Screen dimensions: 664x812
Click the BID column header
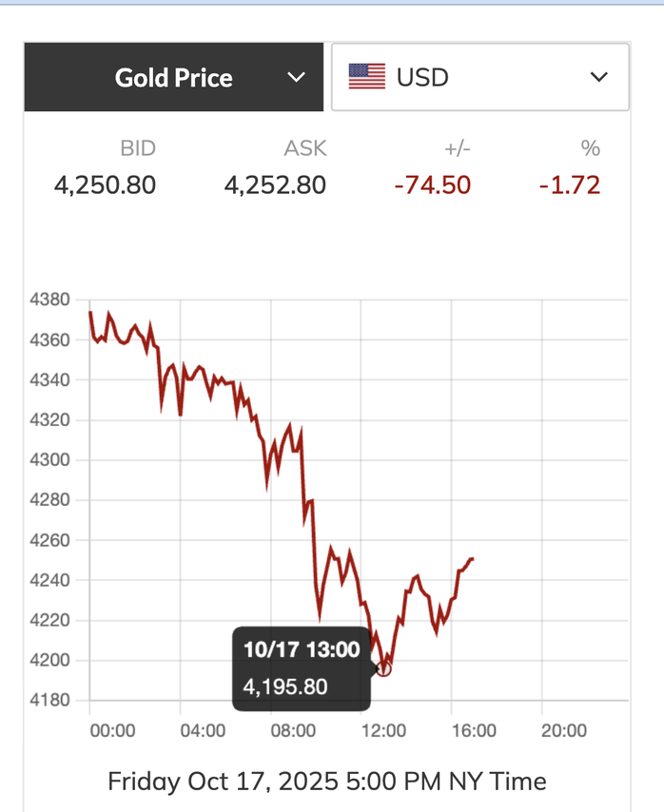(x=137, y=148)
